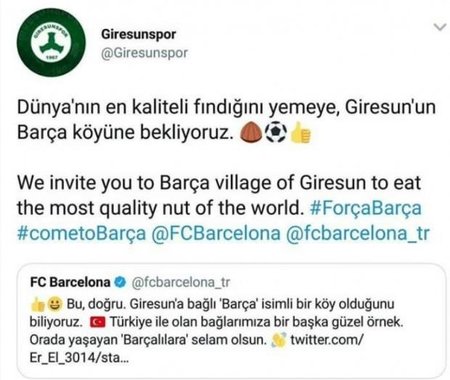The width and height of the screenshot is (450, 380).
Task: Open the twitter.com/Er_El_3014 link
Action: click(196, 349)
